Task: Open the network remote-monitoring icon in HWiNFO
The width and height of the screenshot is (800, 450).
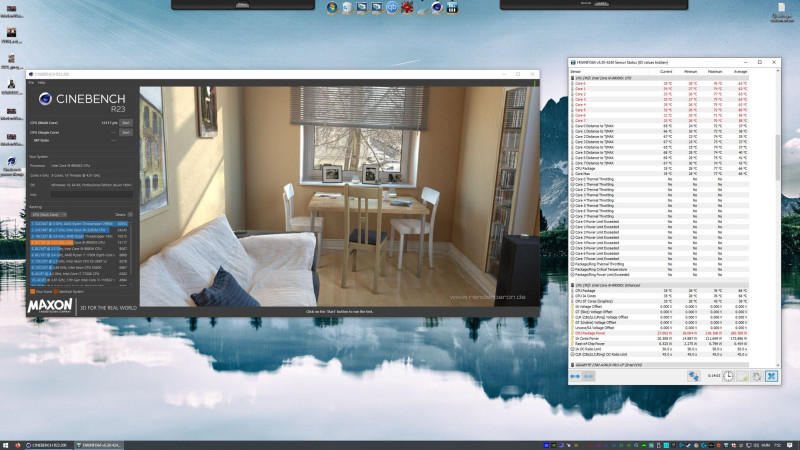Action: [693, 376]
